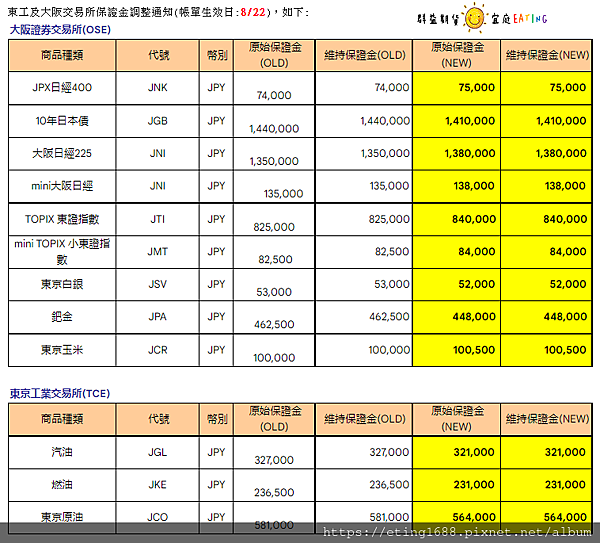The image size is (600, 543).
Task: Click the JPA code cell
Action: (x=158, y=317)
